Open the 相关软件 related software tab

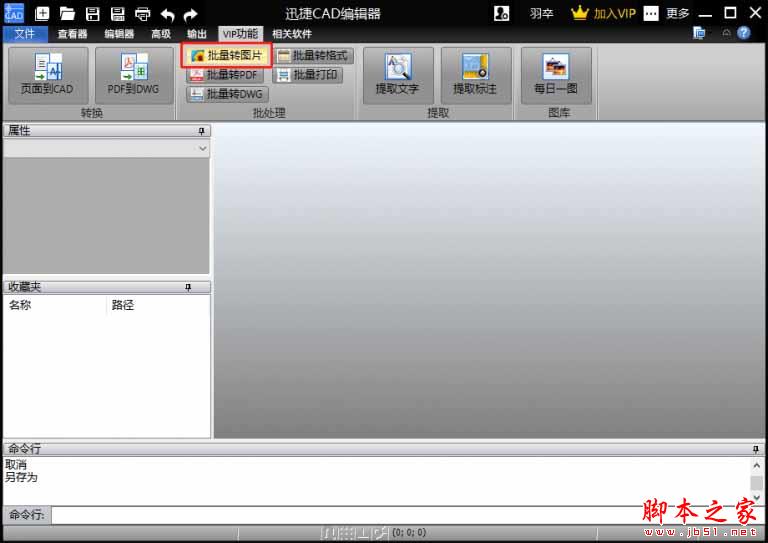[292, 34]
